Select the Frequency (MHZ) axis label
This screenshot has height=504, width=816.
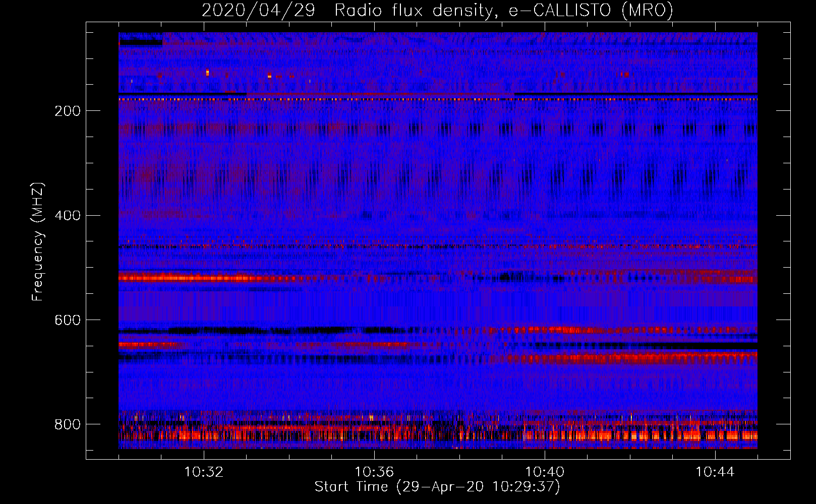point(37,242)
